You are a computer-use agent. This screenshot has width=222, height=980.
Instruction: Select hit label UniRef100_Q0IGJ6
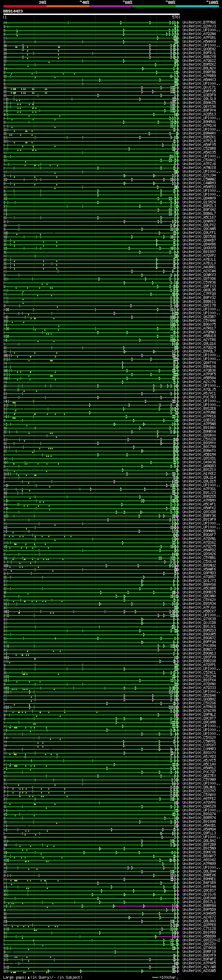point(199,894)
